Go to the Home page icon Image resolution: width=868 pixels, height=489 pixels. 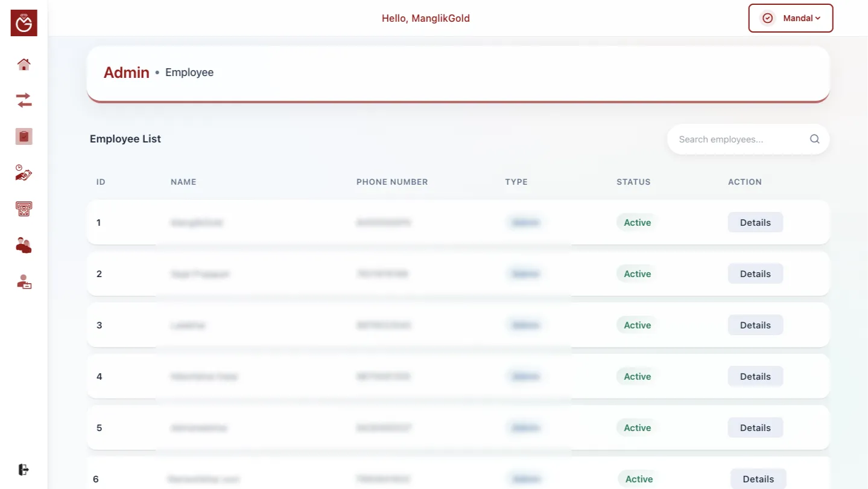[x=24, y=64]
